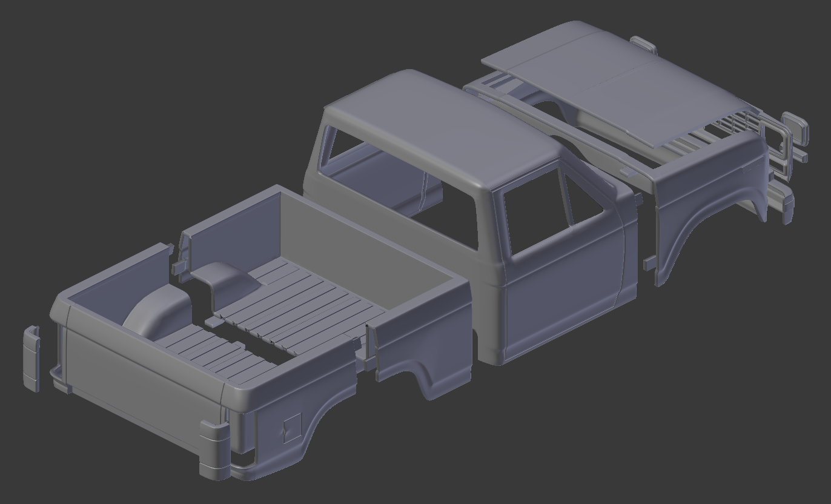Click the antenna piece above the hood

643,44
